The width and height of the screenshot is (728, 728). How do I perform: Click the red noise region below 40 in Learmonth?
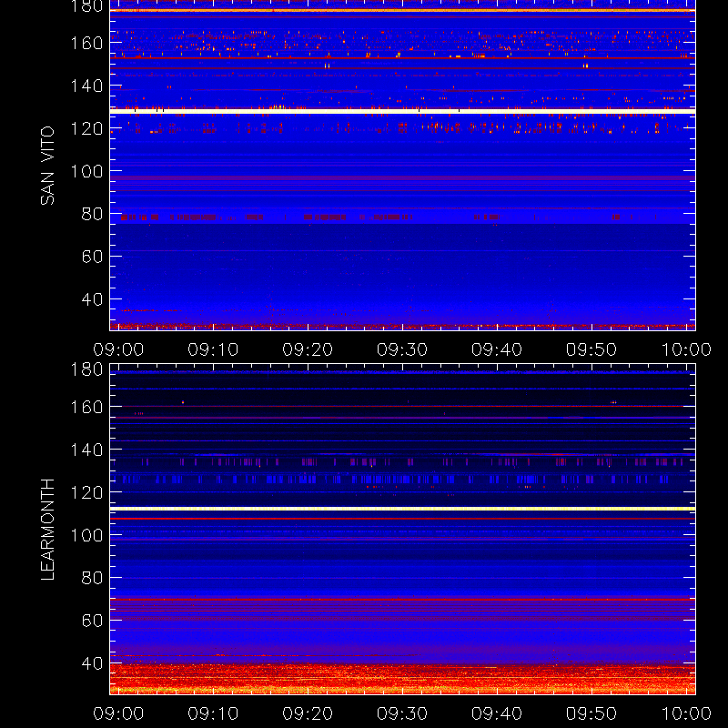pyautogui.click(x=402, y=679)
